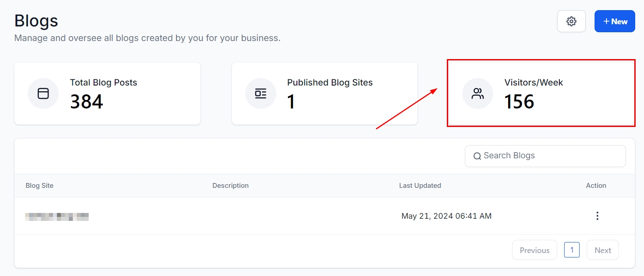Click the Visitors/Week people icon

point(478,93)
